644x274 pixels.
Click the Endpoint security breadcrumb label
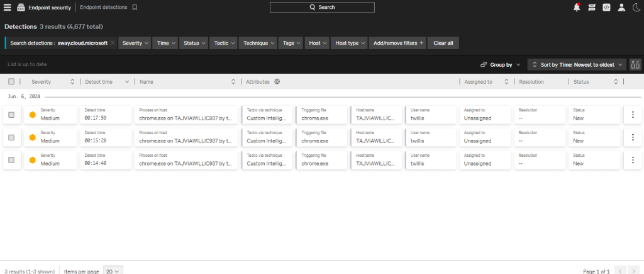click(50, 8)
